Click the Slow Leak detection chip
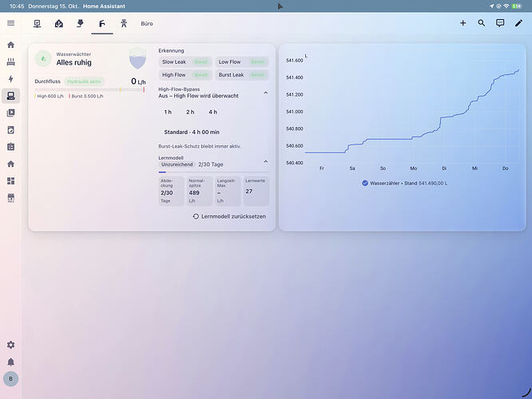This screenshot has width=532, height=399. click(185, 61)
